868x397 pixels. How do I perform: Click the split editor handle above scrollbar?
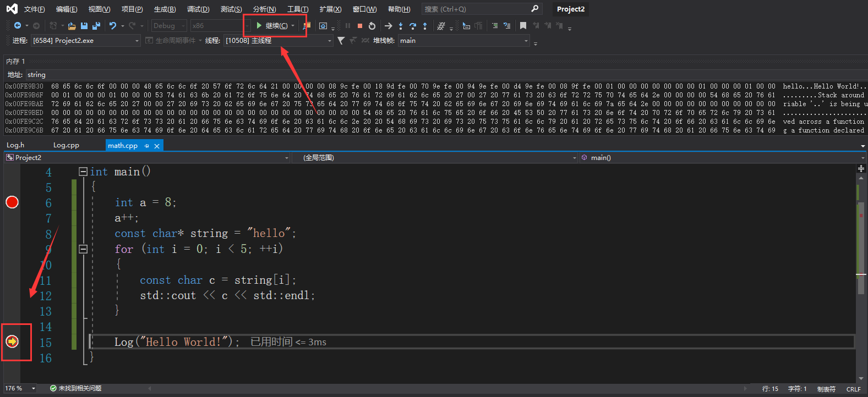(861, 168)
